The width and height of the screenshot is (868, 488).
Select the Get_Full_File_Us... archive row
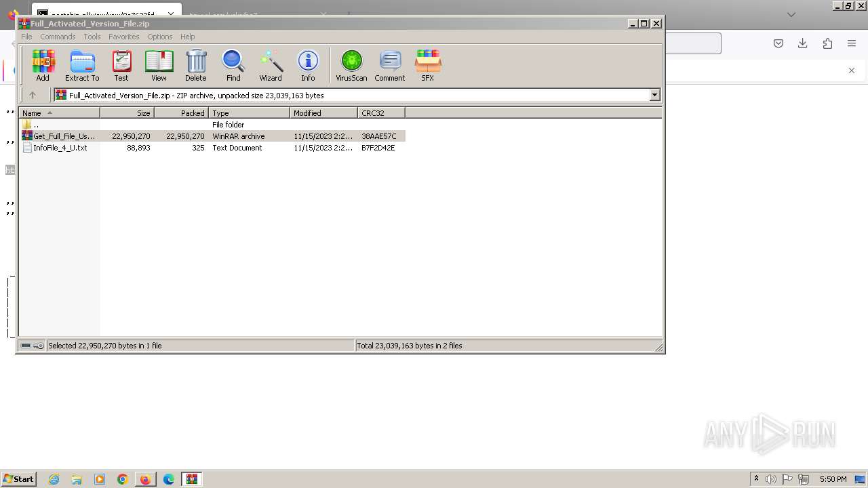click(x=212, y=136)
